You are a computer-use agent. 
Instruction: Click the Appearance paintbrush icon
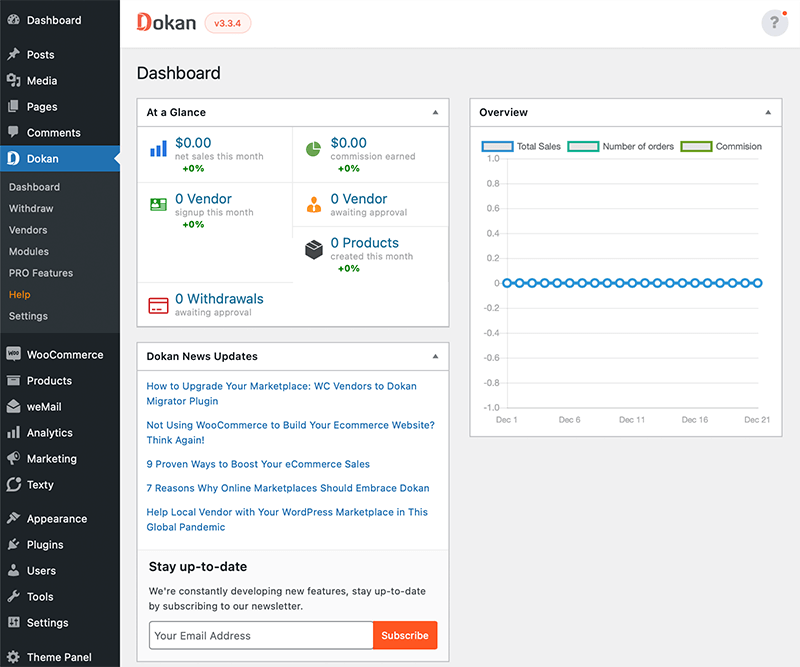(x=13, y=518)
